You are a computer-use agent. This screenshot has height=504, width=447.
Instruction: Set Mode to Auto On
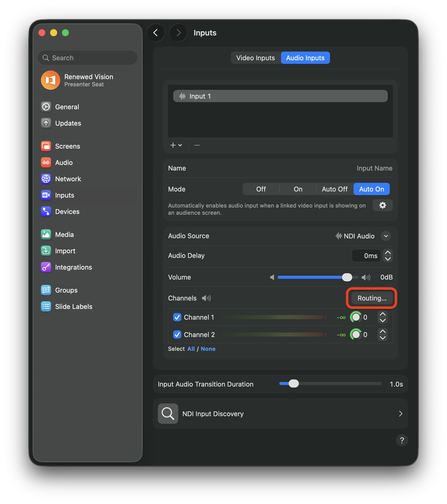371,189
